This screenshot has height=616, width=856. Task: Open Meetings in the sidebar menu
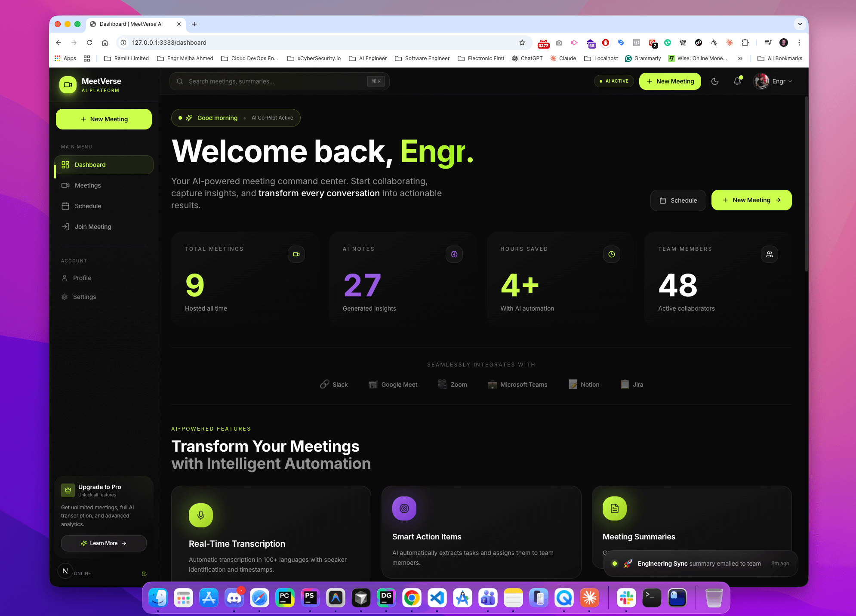[x=88, y=185]
